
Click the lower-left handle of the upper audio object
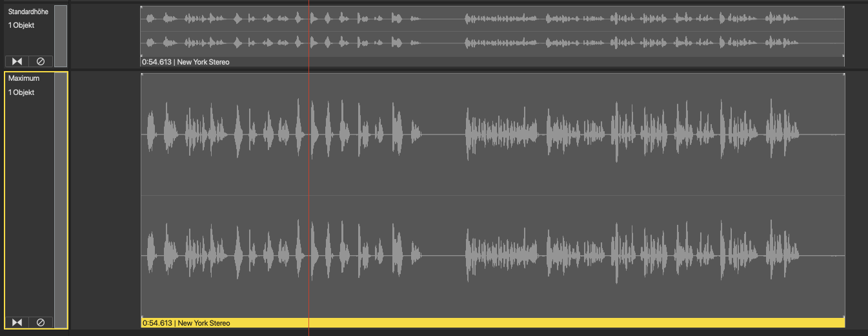point(142,56)
